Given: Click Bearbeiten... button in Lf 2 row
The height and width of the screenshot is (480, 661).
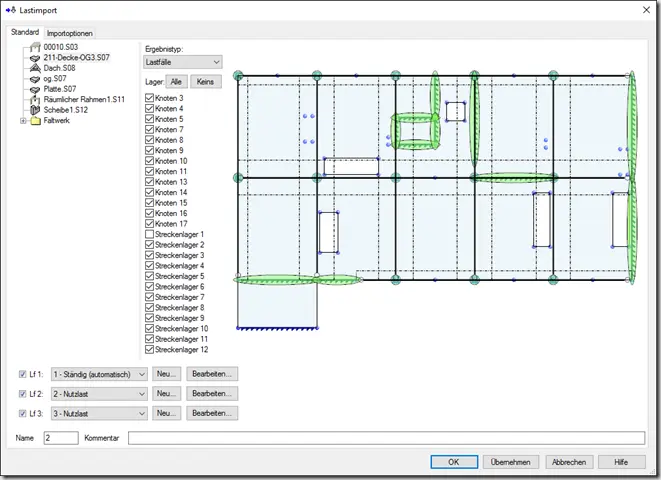Looking at the screenshot, I should tap(212, 394).
